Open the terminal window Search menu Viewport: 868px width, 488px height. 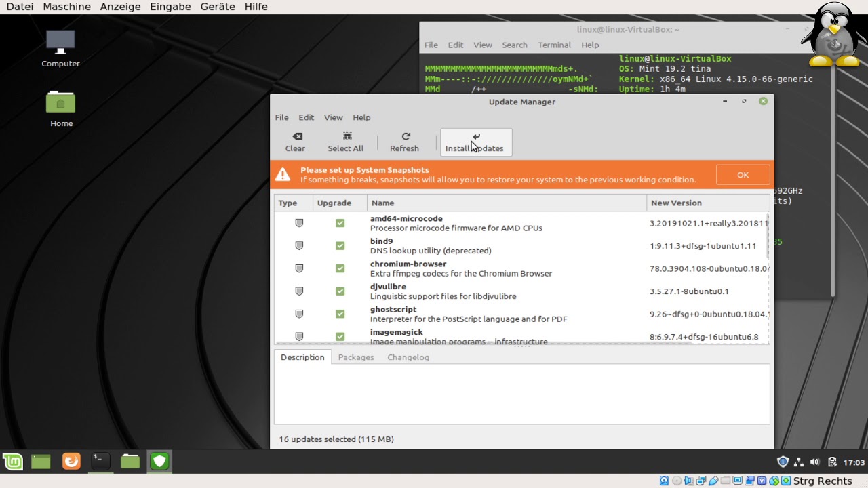point(515,45)
